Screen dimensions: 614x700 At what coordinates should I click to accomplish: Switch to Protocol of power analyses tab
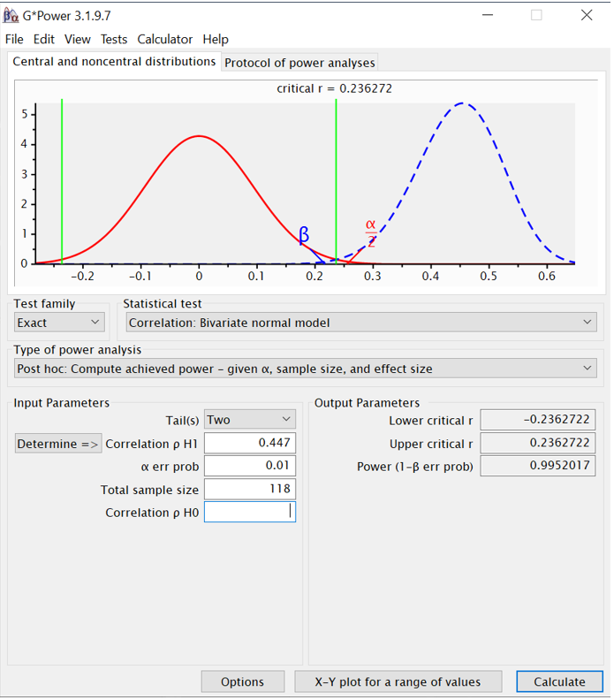299,63
